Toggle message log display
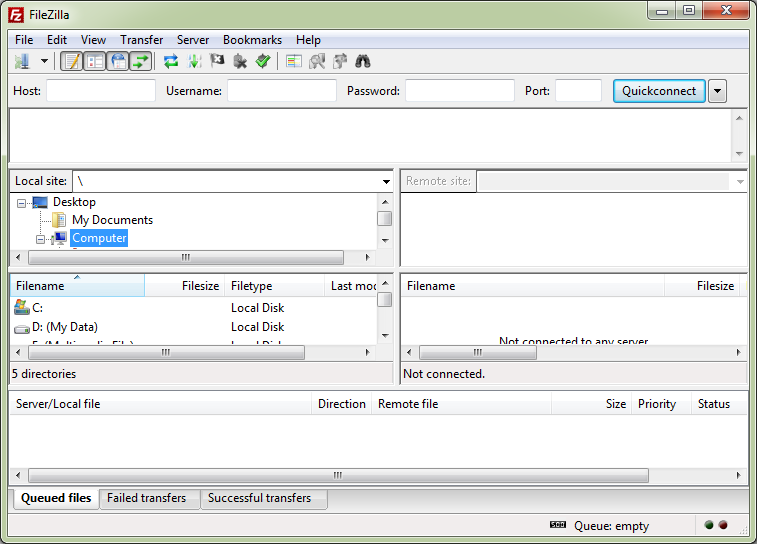The width and height of the screenshot is (757, 544). tap(72, 61)
